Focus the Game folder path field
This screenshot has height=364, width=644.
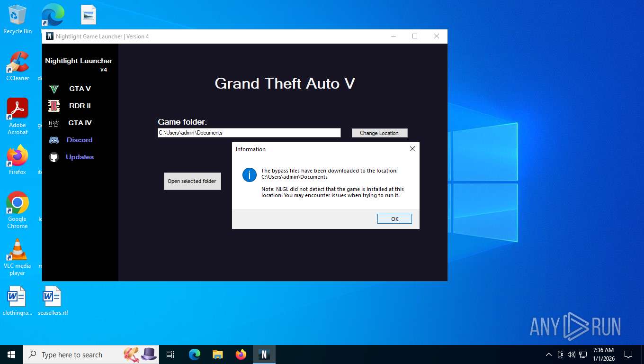pos(249,133)
